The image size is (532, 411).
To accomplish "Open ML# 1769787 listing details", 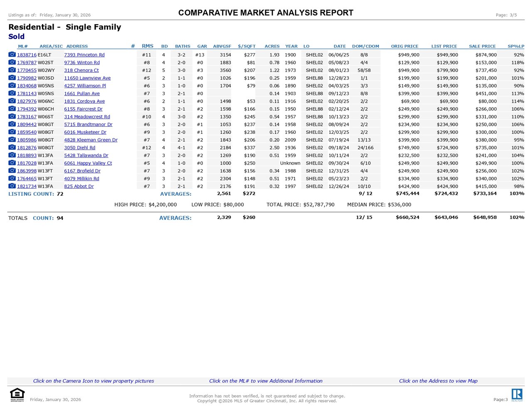I will 27,63.
